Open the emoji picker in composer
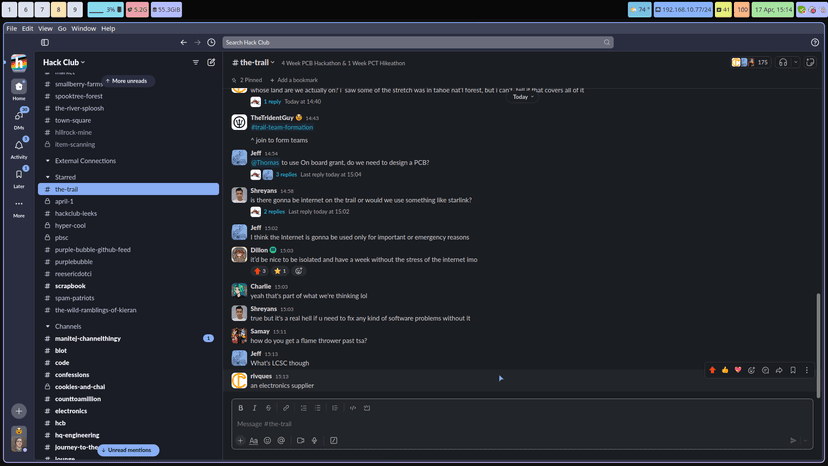The height and width of the screenshot is (466, 828). 267,440
